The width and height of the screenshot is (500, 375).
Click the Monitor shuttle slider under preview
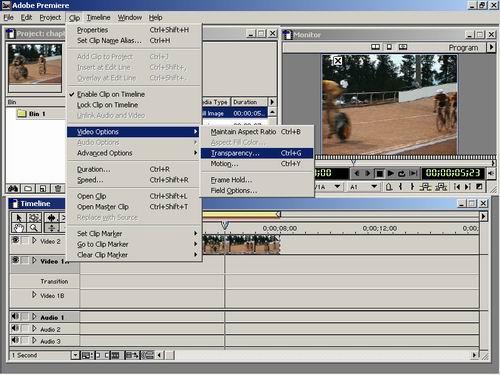tap(405, 157)
